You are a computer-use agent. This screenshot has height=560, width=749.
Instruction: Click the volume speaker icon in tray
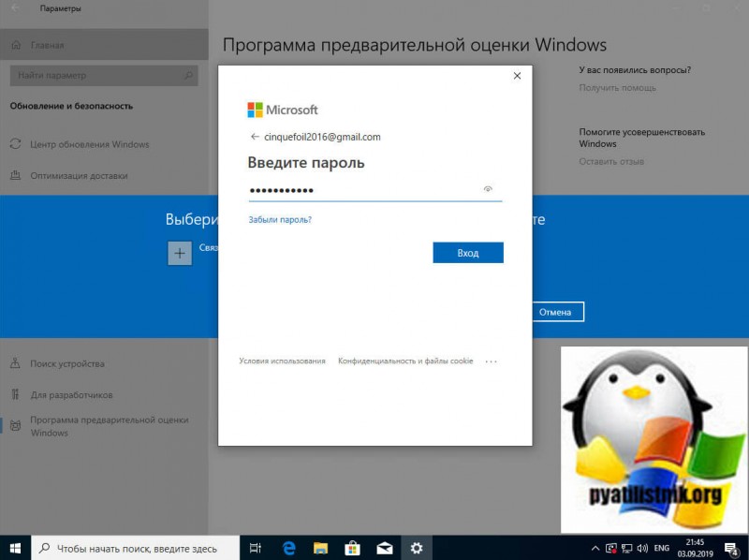point(642,549)
